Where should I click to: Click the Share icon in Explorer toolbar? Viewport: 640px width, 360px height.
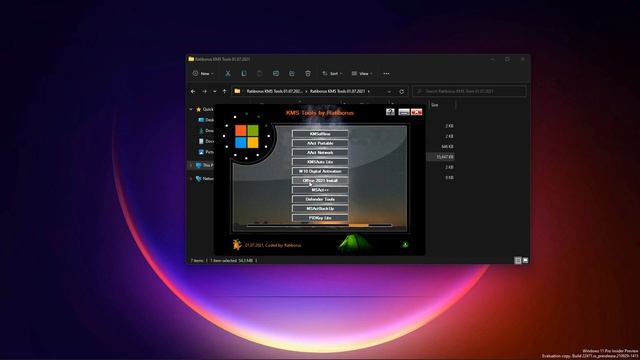point(292,73)
